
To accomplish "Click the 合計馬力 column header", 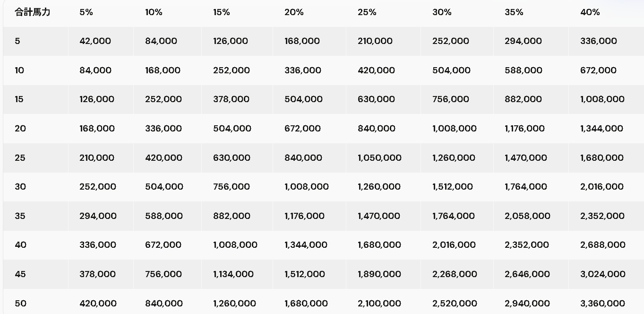I will (x=33, y=12).
